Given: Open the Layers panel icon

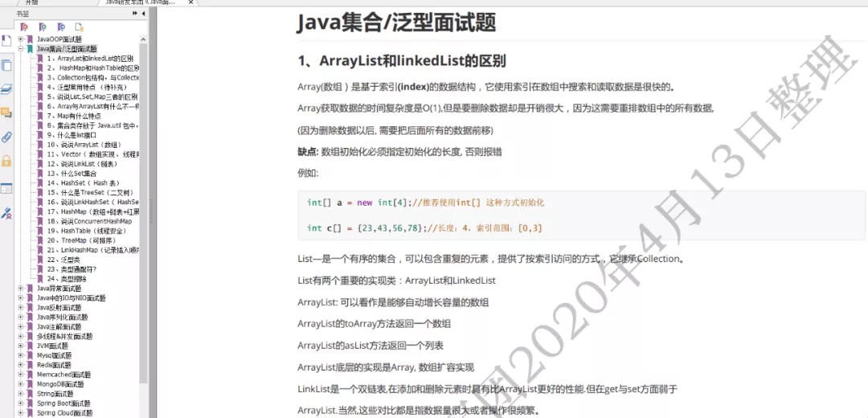Looking at the screenshot, I should coord(6,89).
